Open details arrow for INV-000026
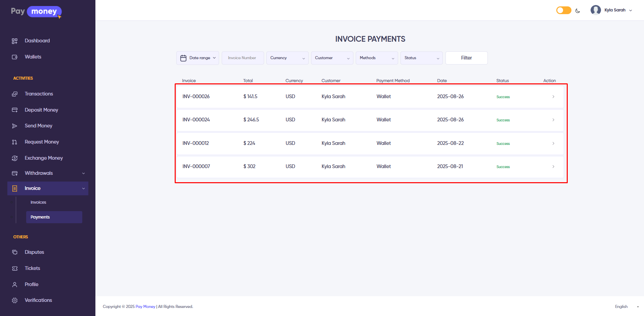This screenshot has height=316, width=644. (553, 97)
